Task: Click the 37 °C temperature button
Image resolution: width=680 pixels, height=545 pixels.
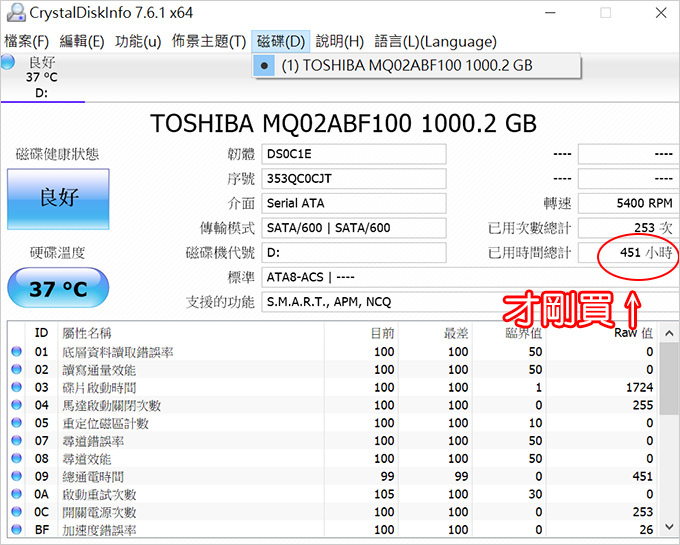Action: pos(58,288)
